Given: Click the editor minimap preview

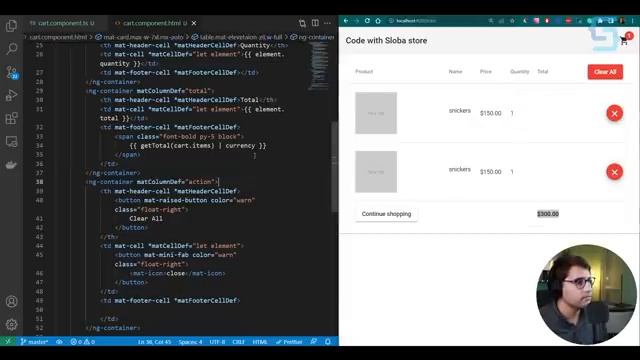Looking at the screenshot, I should coord(320,65).
